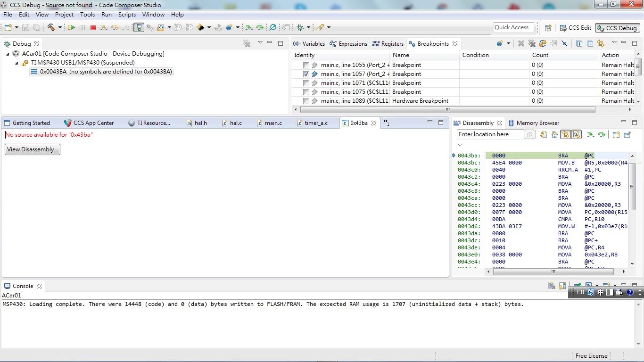Click the Breakpoints vertical scrollbar thumb
This screenshot has width=644, height=362.
pos(638,67)
